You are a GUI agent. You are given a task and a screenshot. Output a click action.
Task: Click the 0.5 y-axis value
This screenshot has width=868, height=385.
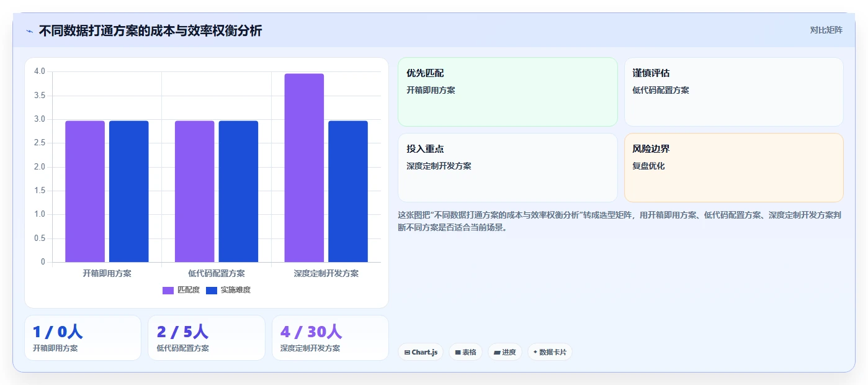pos(40,238)
